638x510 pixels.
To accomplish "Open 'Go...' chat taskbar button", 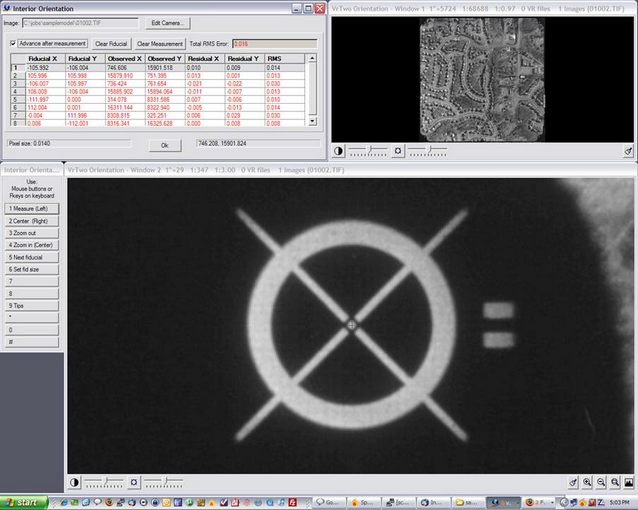I will [x=330, y=503].
